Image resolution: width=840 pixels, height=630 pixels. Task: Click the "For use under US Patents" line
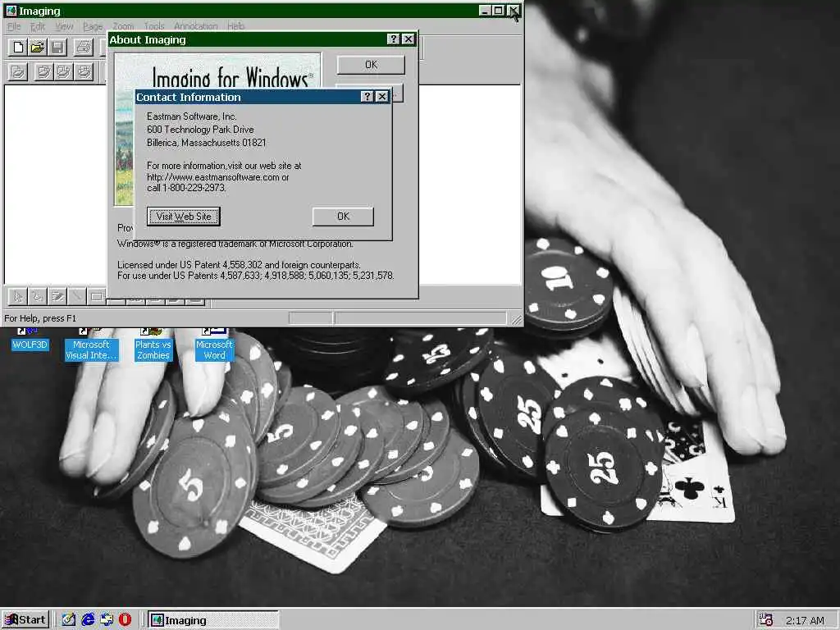click(x=256, y=276)
